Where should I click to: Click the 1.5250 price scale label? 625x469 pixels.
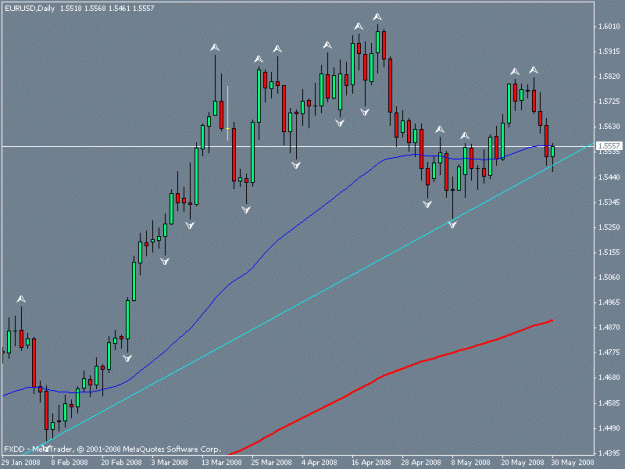[609, 227]
